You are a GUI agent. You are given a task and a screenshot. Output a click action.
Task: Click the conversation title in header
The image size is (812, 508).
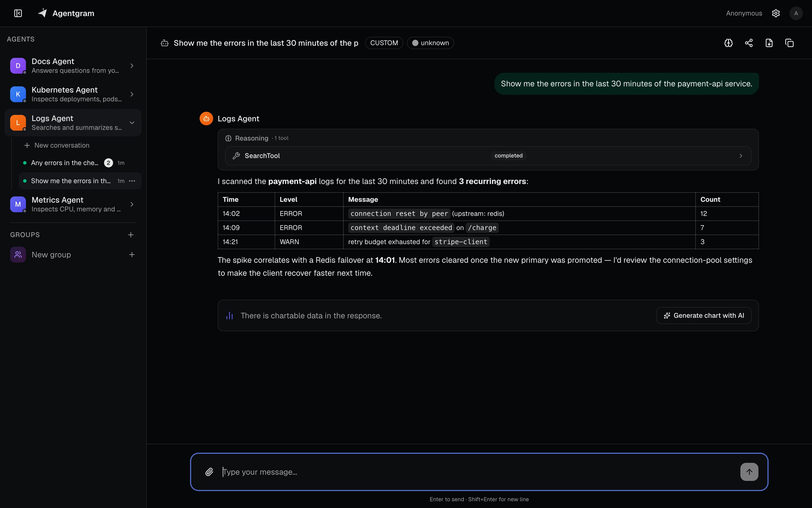(266, 43)
